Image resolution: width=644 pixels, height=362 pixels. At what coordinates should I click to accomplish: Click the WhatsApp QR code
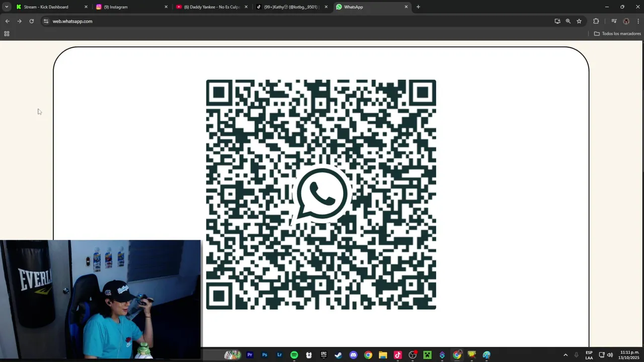(x=321, y=195)
